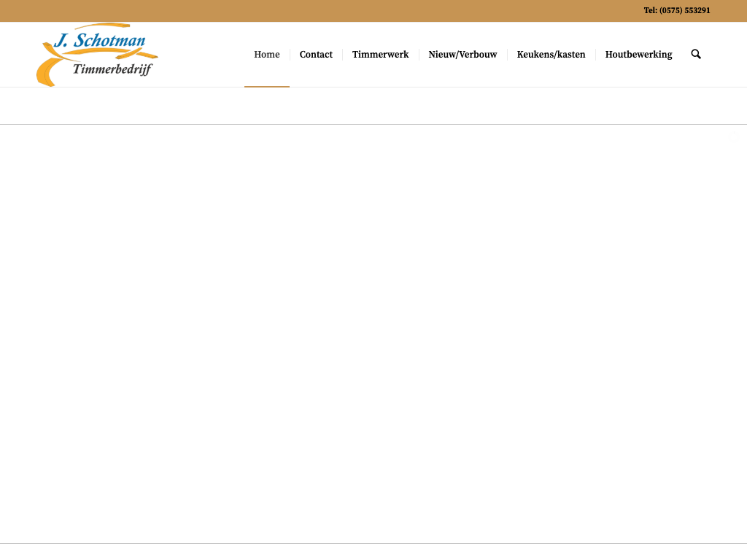Open the search magnifier icon
The image size is (747, 560).
point(696,54)
